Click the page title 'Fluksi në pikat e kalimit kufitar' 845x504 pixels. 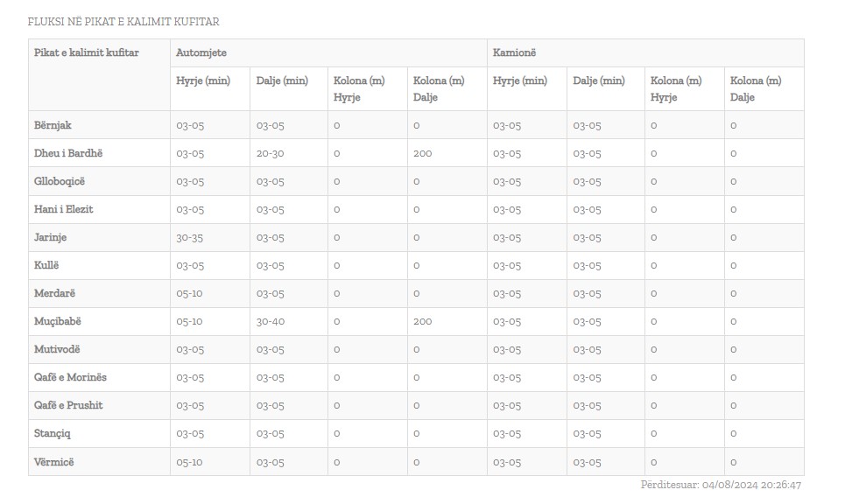(x=123, y=21)
